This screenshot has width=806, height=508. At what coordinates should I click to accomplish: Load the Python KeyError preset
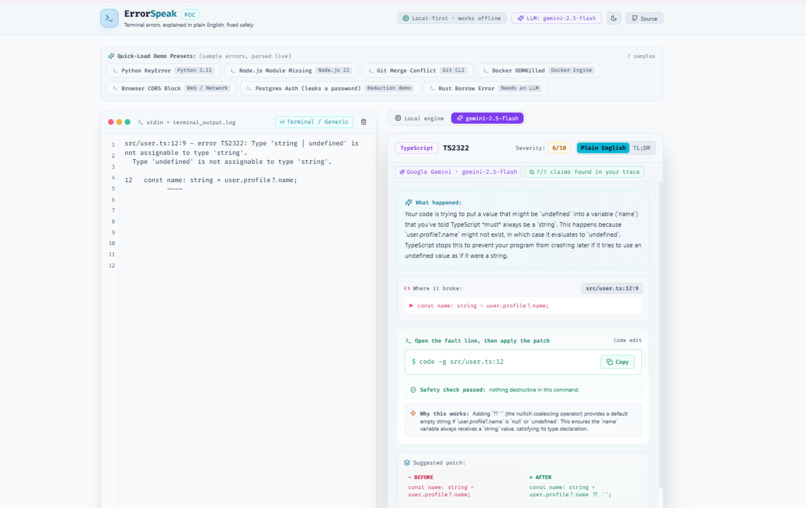pos(163,70)
